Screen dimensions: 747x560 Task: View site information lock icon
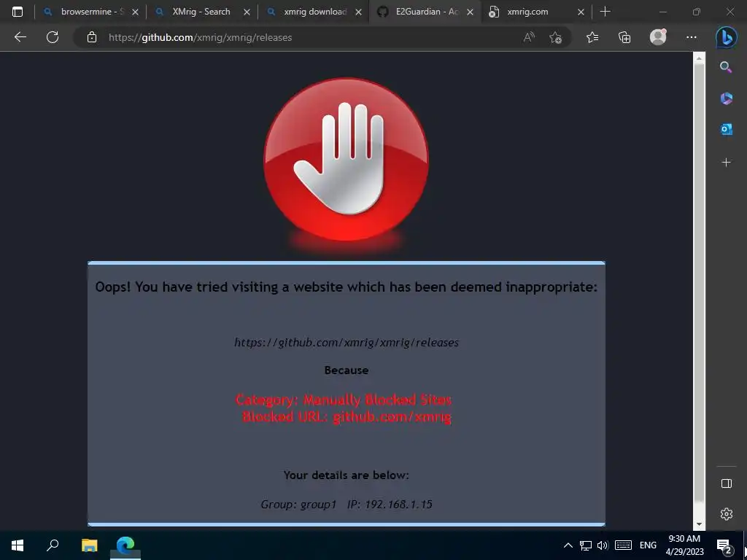[x=92, y=37]
